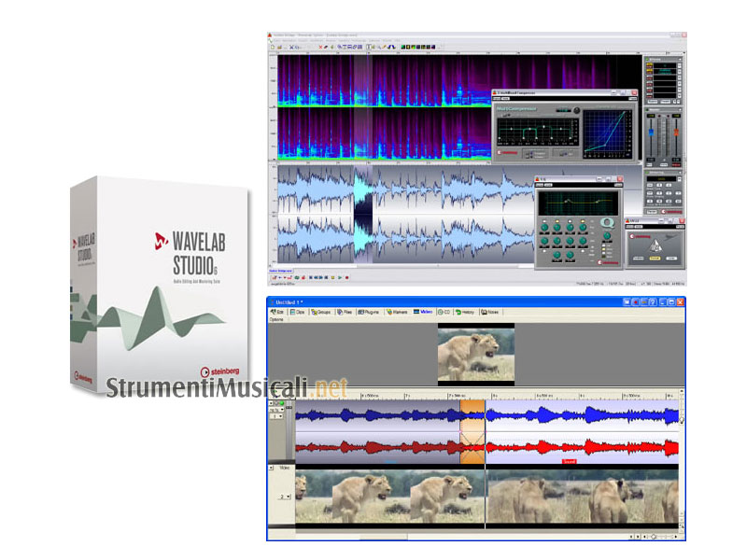Screen dimensions: 747x560
Task: Open the Groups tab
Action: click(x=322, y=312)
